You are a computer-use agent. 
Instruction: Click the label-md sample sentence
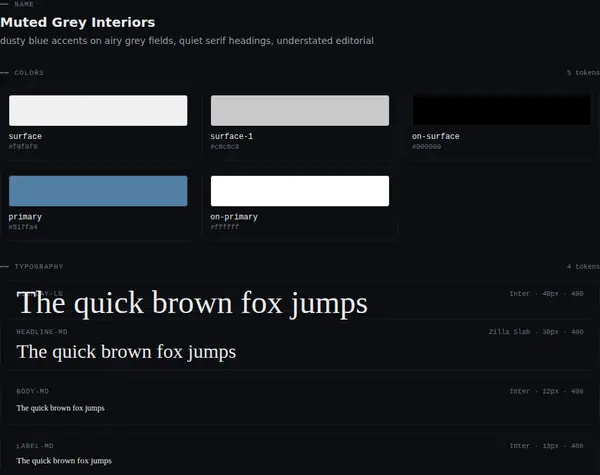[64, 461]
